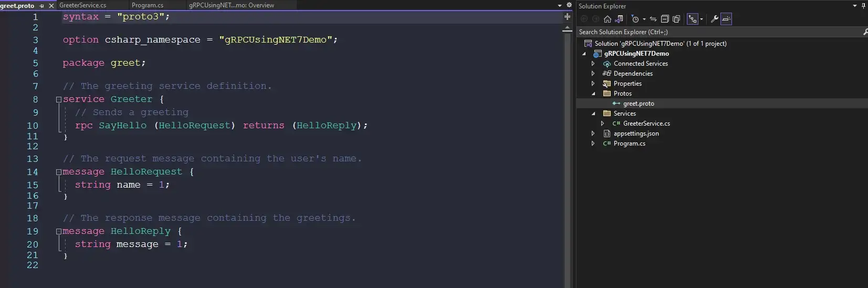Switch between solutions and folder views
The image size is (868, 288).
pyautogui.click(x=619, y=19)
